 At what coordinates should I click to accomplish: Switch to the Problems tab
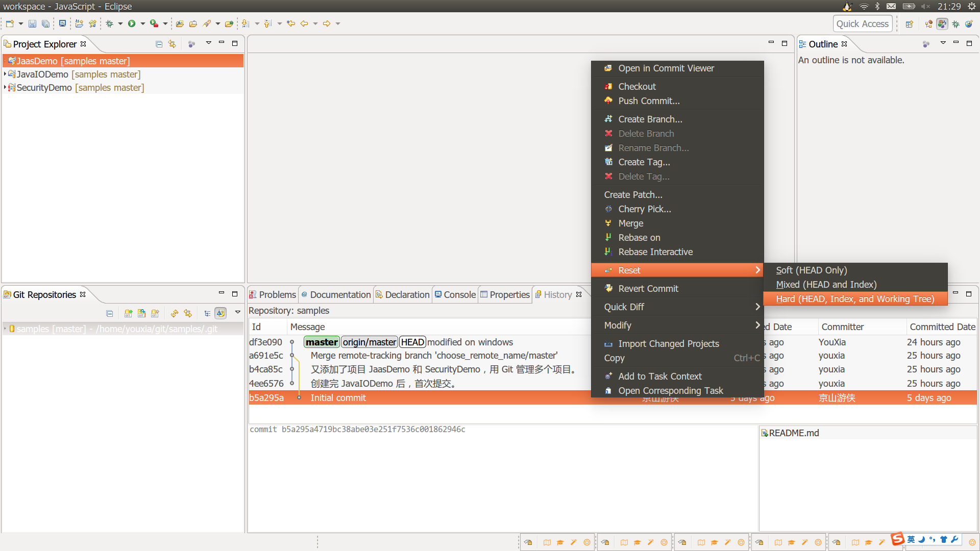point(273,294)
